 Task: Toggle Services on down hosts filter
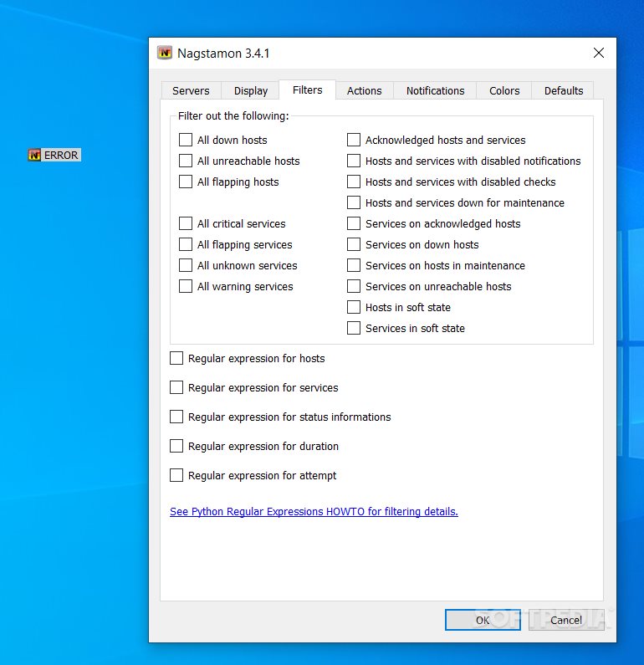354,244
